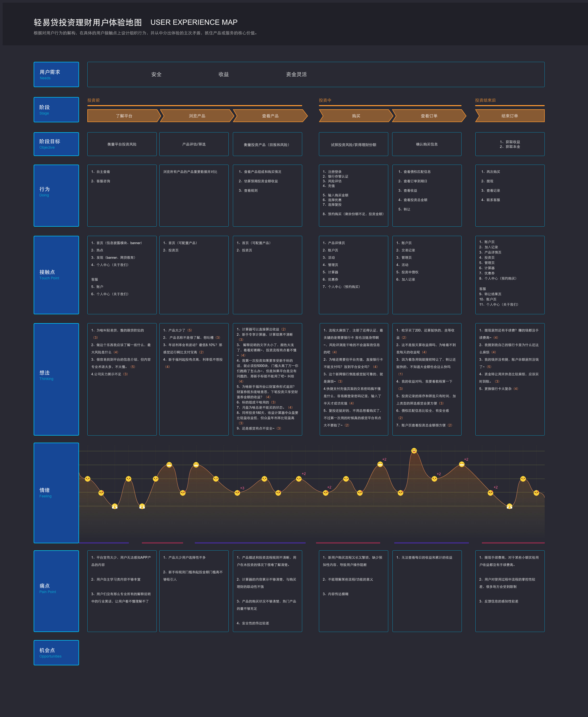Click the leftmost crying emoji on the emotion curve
Image resolution: width=588 pixels, height=717 pixels.
115,506
